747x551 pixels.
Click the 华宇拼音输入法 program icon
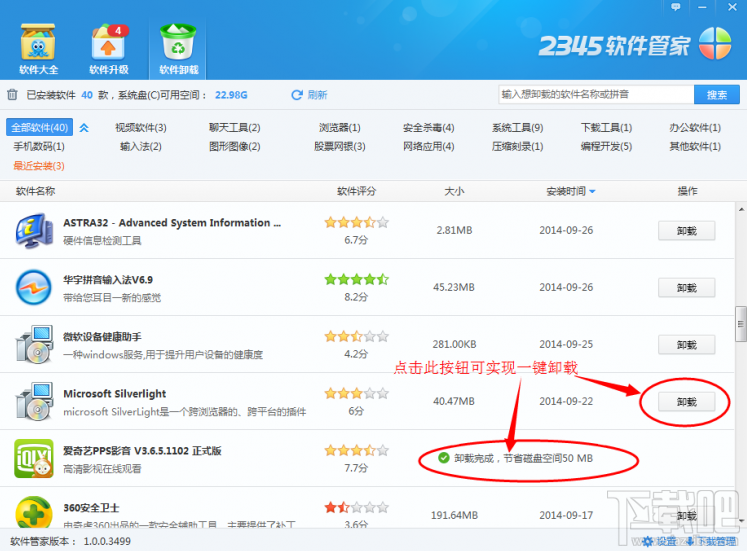34,288
